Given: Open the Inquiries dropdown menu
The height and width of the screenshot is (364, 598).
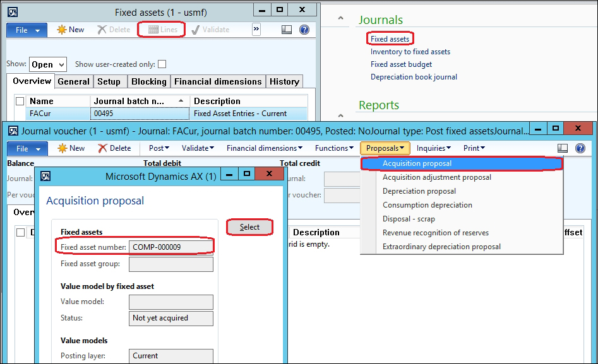Looking at the screenshot, I should pyautogui.click(x=434, y=148).
